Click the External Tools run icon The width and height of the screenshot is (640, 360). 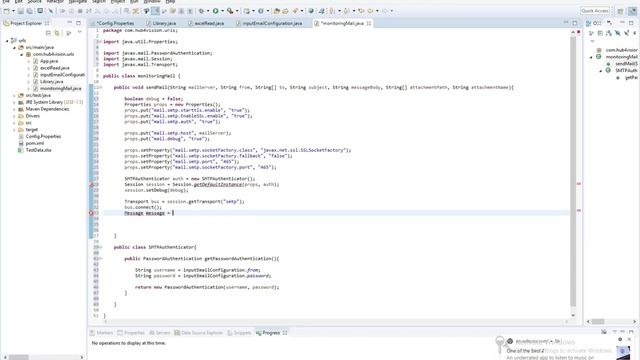(230, 11)
